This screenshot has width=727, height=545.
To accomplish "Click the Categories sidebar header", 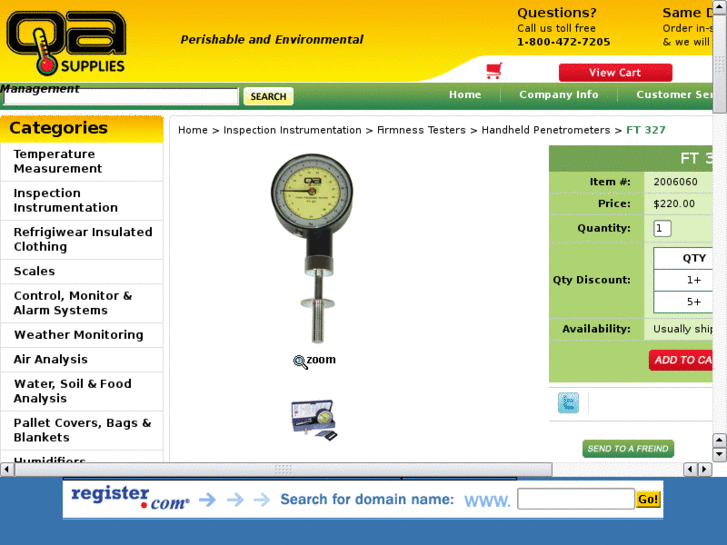I will pyautogui.click(x=82, y=128).
